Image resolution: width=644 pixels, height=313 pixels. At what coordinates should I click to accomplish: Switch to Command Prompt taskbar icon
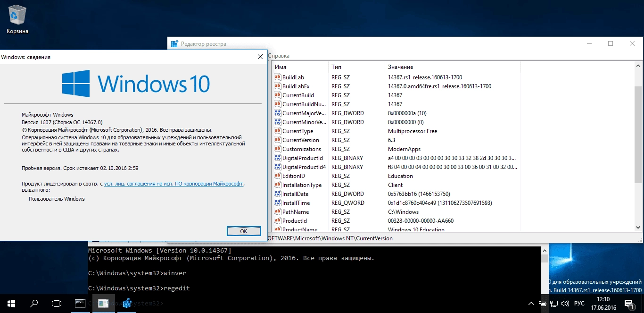pyautogui.click(x=80, y=303)
